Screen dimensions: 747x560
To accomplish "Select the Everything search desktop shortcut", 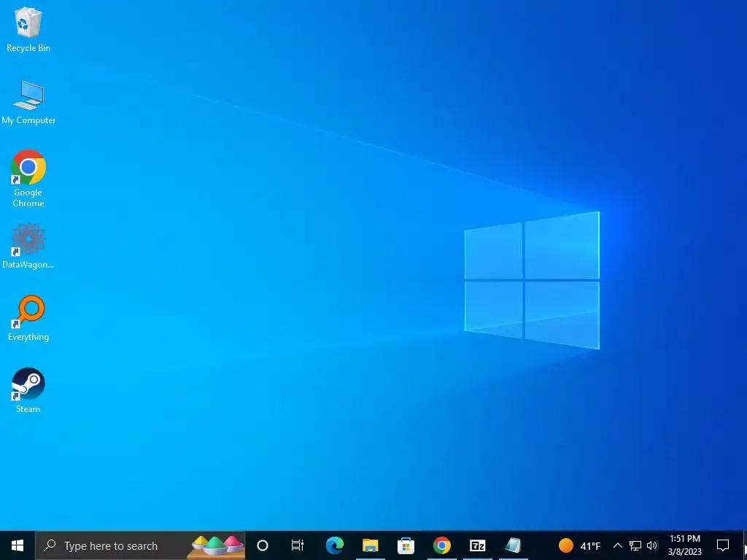I will [28, 318].
